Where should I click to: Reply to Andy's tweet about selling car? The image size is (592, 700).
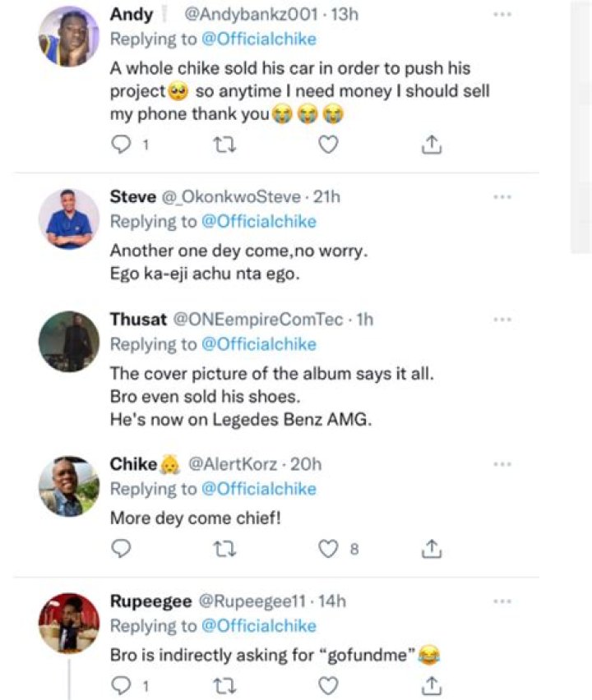[x=121, y=145]
